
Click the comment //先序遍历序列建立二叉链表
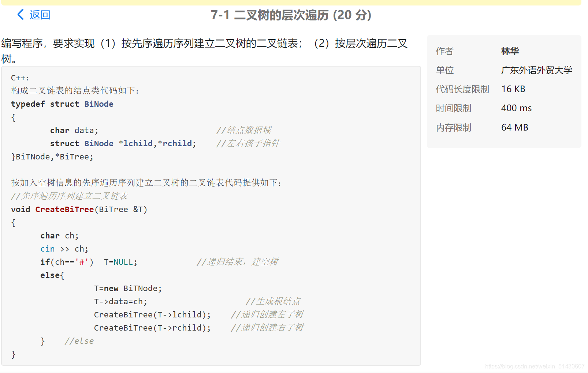(x=70, y=196)
